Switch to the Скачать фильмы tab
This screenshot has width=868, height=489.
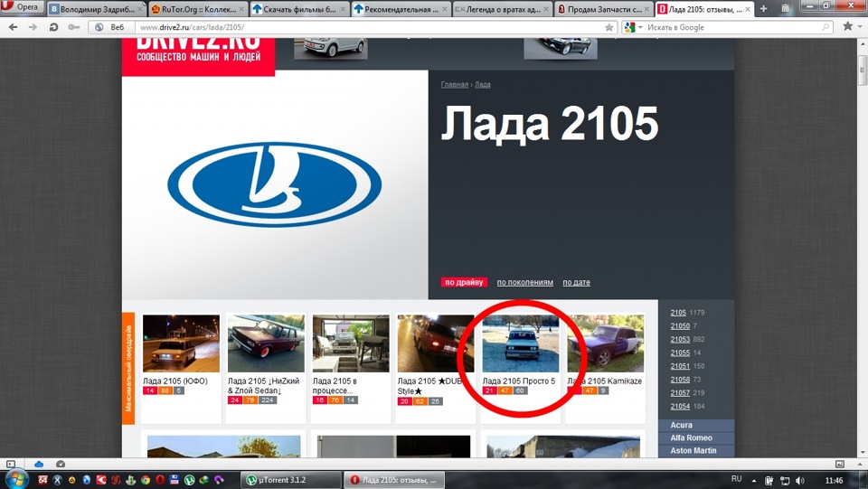pos(299,9)
